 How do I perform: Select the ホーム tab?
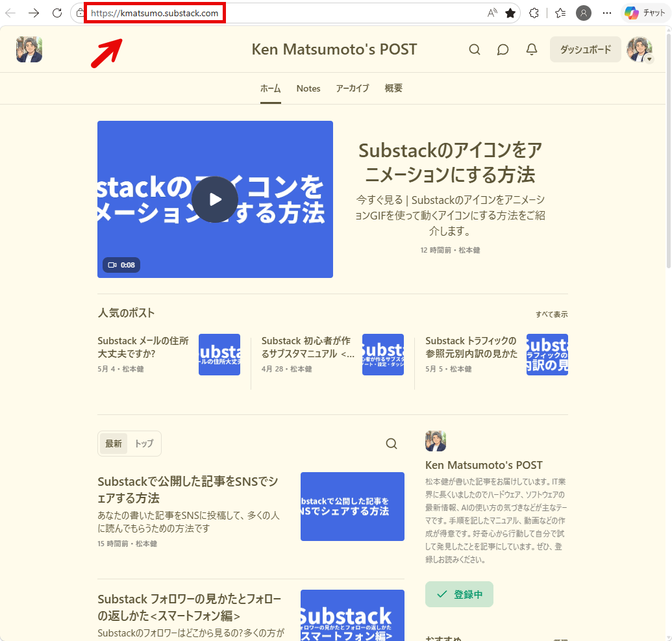point(271,89)
